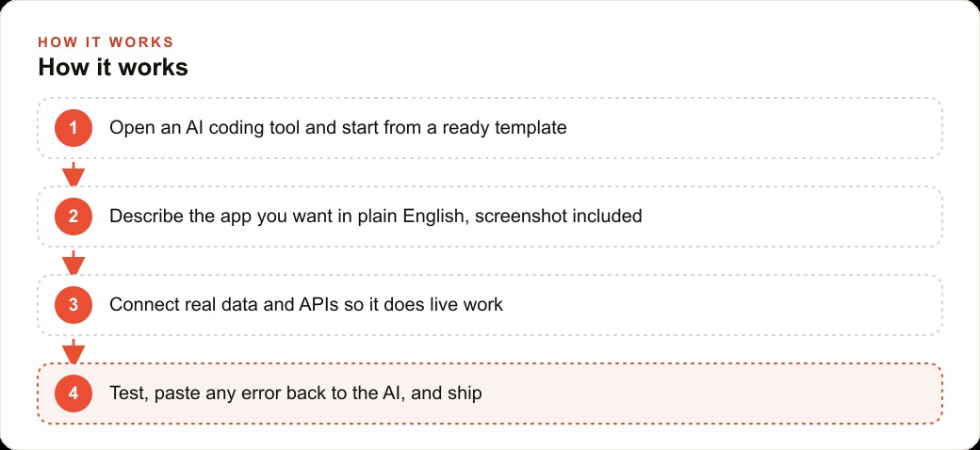Click the step 4 number circle

[73, 394]
